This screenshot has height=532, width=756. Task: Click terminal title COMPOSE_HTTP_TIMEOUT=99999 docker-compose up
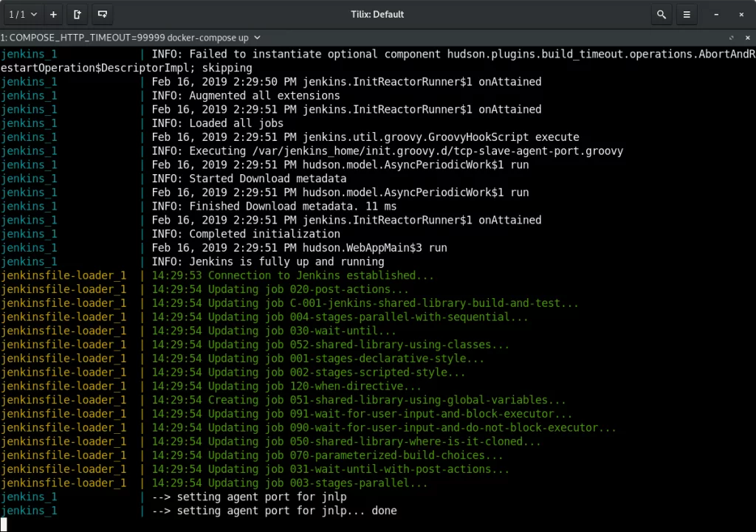(x=124, y=38)
